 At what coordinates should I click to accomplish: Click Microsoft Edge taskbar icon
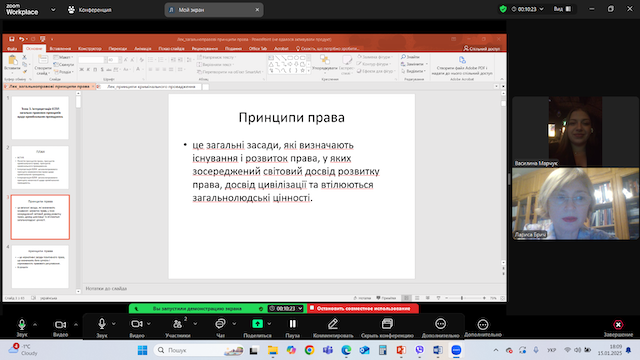346,350
